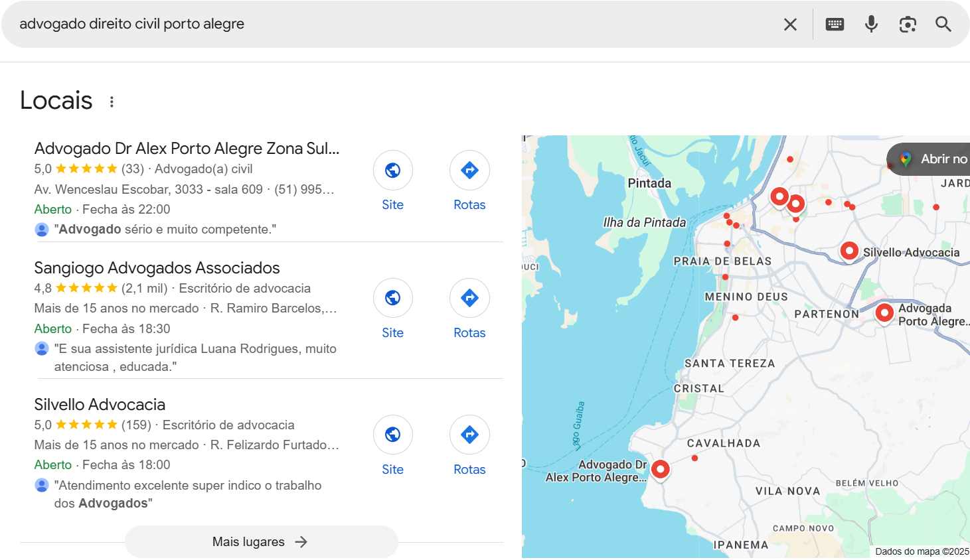The height and width of the screenshot is (560, 970).
Task: Open Advogado Dr Alex Porto Alegre Zona Sul listing
Action: click(187, 149)
